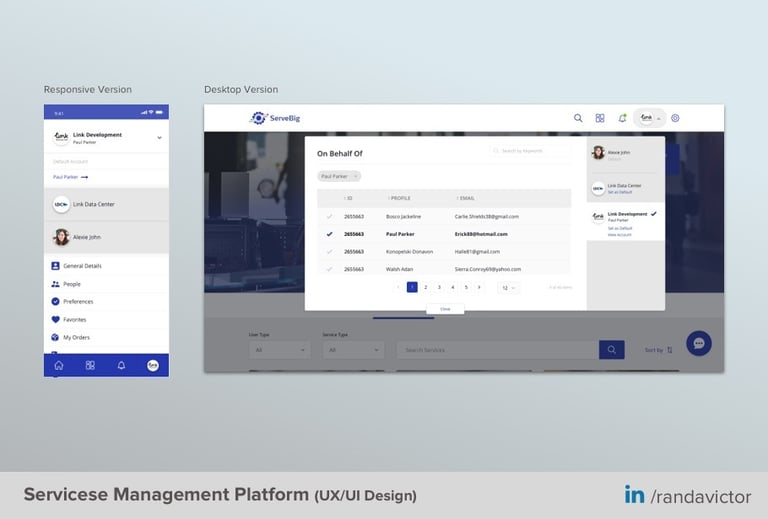
Task: Tap General Details in mobile menu
Action: pos(82,266)
